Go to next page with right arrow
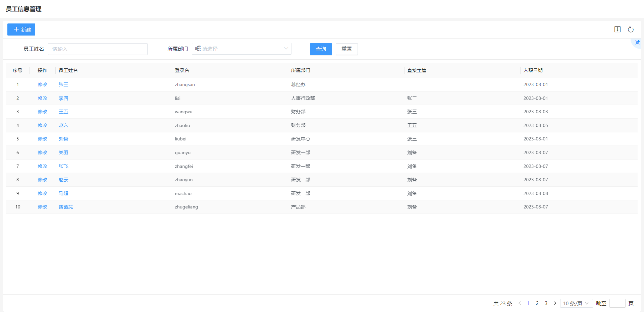Viewport: 644px width, 312px height. coord(555,303)
